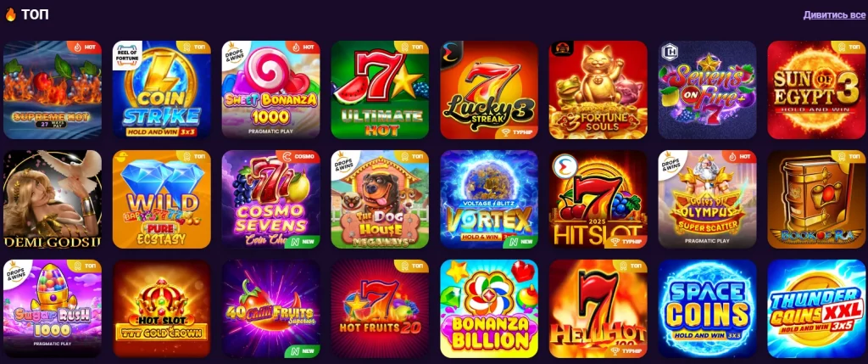Screen dimensions: 868x364
Task: Select Cosmo Sevens game thumbnail
Action: click(270, 199)
